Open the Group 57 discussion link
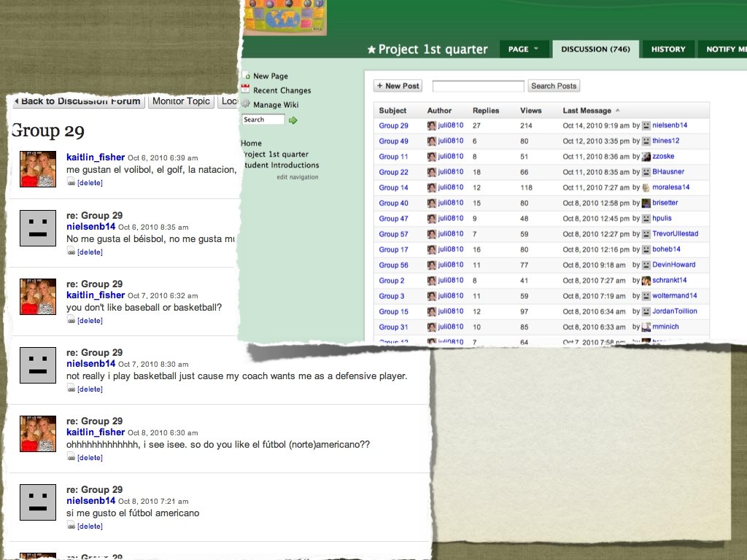 (393, 234)
